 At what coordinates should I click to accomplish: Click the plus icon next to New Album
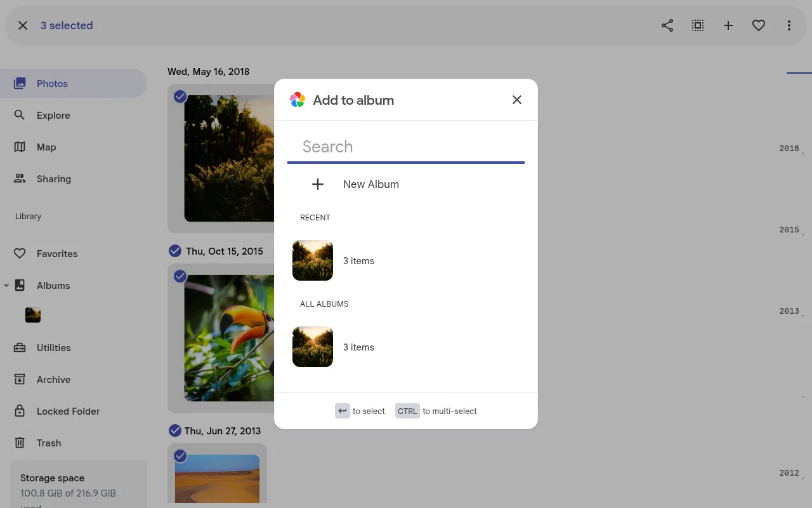(x=318, y=184)
